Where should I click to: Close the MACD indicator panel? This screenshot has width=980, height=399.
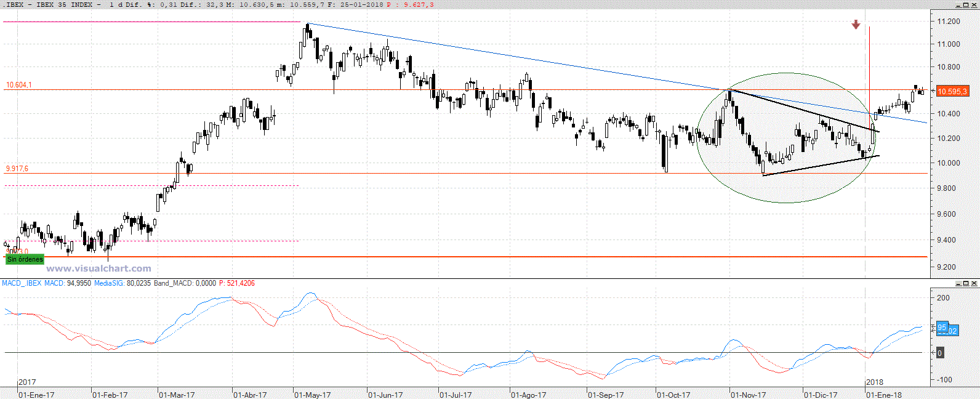(974, 283)
